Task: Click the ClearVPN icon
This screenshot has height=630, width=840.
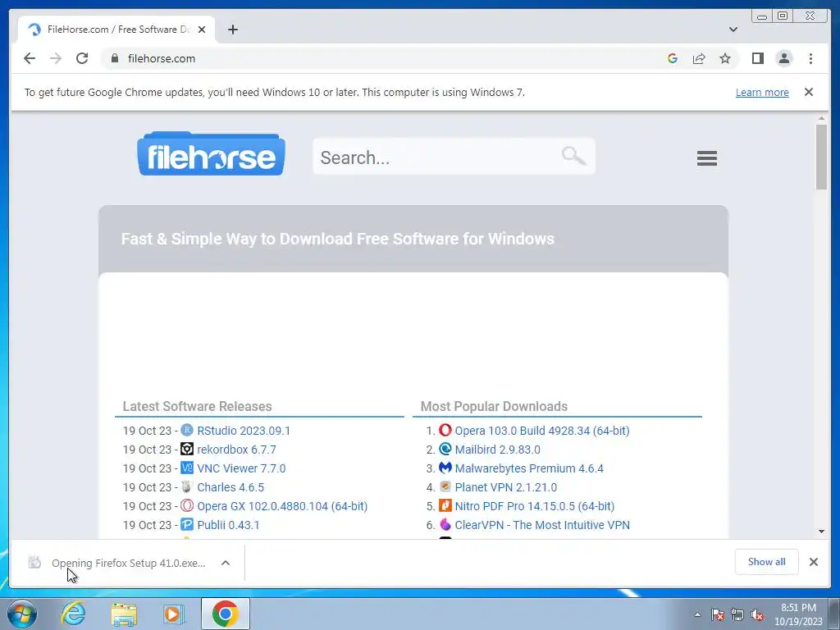Action: point(445,524)
